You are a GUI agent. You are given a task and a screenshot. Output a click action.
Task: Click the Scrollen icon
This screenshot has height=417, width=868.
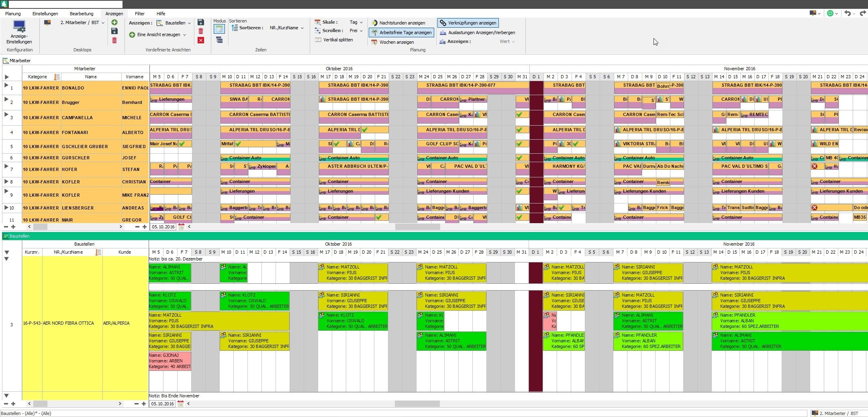click(x=317, y=31)
